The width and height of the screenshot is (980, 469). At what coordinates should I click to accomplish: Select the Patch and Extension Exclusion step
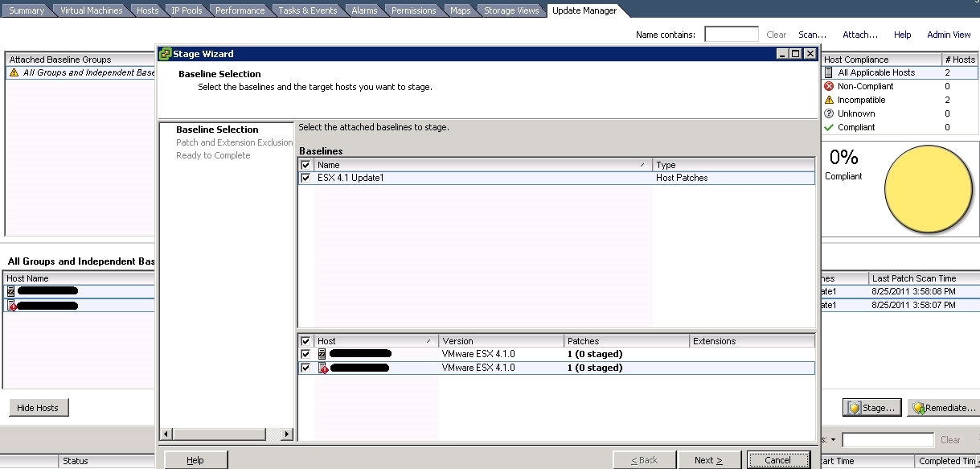click(x=235, y=142)
